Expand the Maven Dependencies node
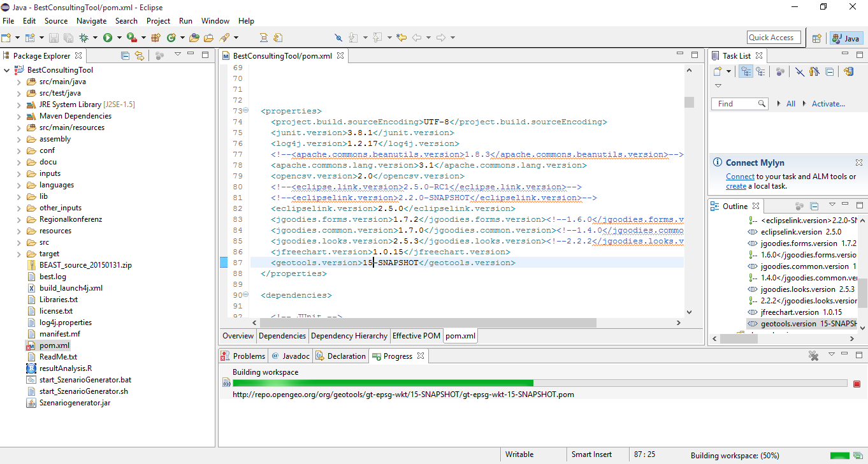868x464 pixels. tap(18, 116)
